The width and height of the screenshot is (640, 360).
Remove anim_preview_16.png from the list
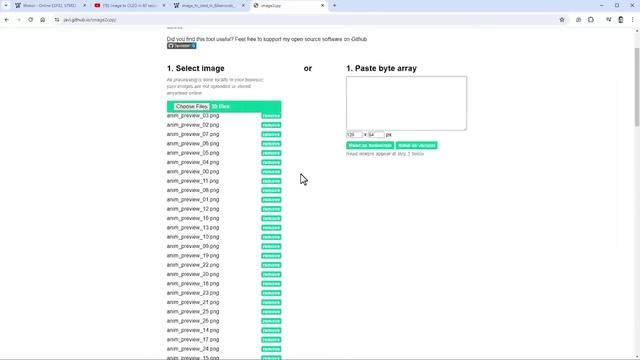pos(271,218)
